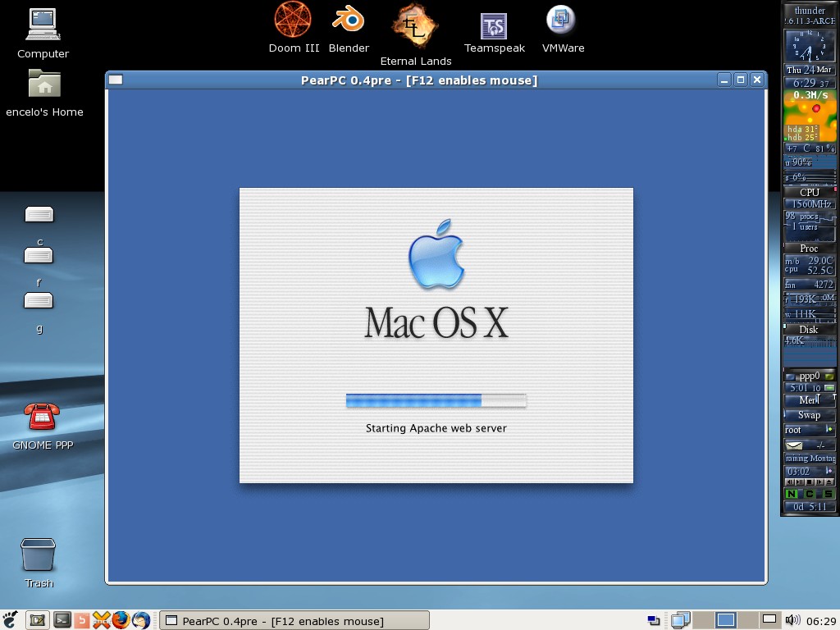Switch to the fourth workspace with window outline
Viewport: 840px width, 630px height.
click(x=769, y=620)
